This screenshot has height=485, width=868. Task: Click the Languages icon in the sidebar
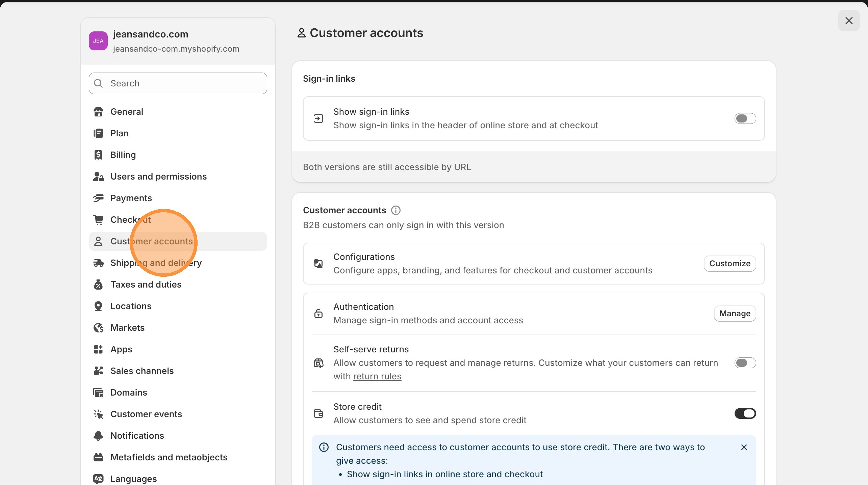(98, 479)
